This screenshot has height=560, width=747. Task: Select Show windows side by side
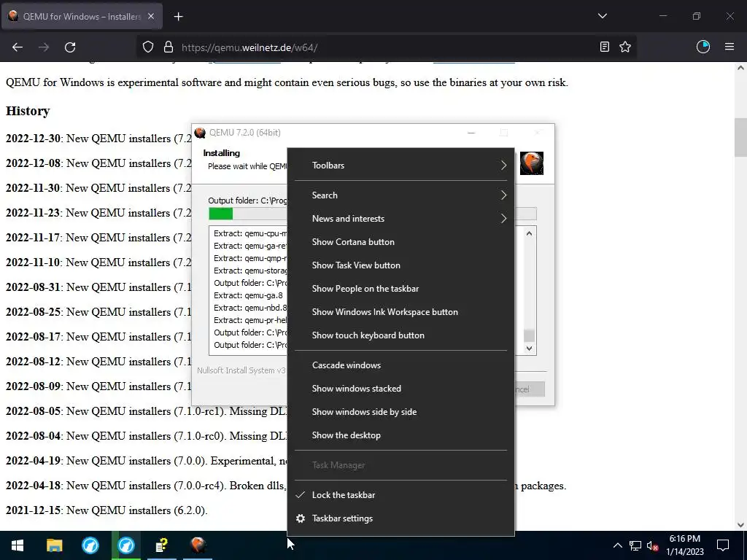(400, 412)
